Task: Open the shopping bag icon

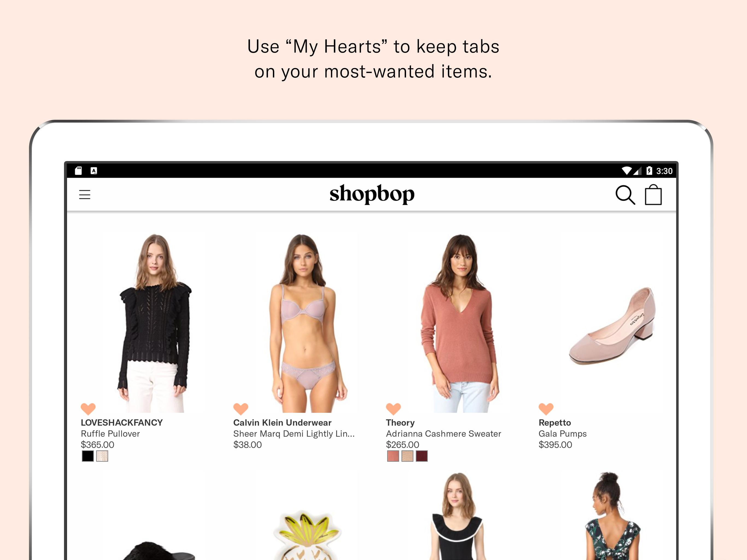Action: pos(653,194)
